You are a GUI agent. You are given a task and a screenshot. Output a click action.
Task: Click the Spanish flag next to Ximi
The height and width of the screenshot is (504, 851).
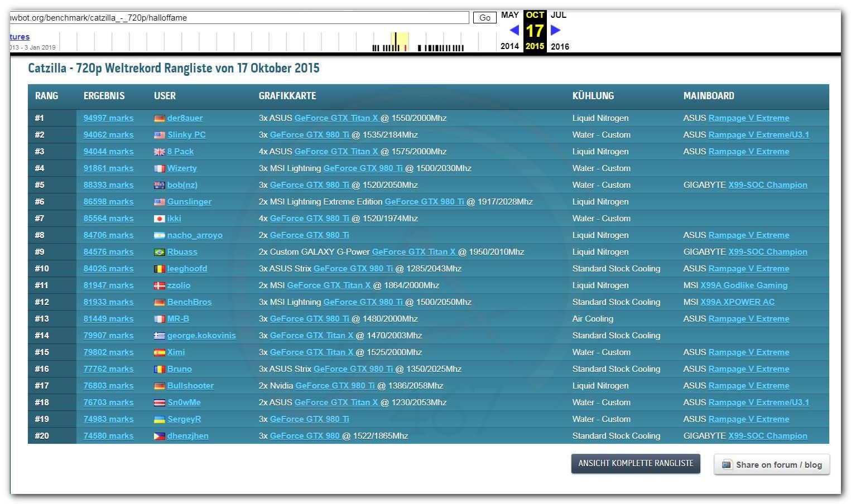tap(160, 352)
